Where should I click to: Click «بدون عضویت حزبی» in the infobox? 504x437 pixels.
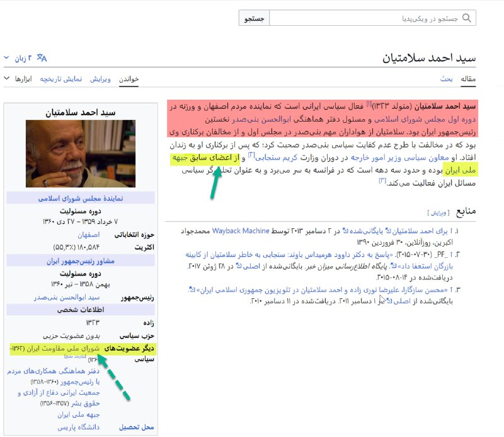(71, 336)
